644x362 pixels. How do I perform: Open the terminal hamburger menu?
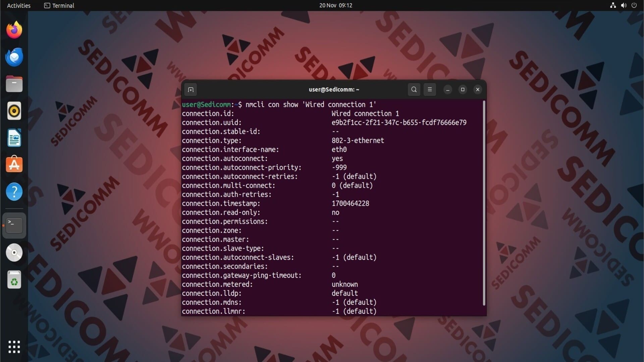click(x=430, y=89)
